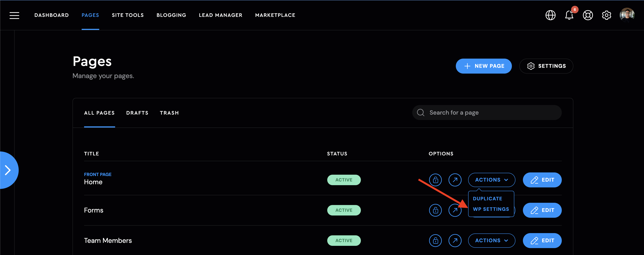Edit the Team Members page

pos(542,240)
